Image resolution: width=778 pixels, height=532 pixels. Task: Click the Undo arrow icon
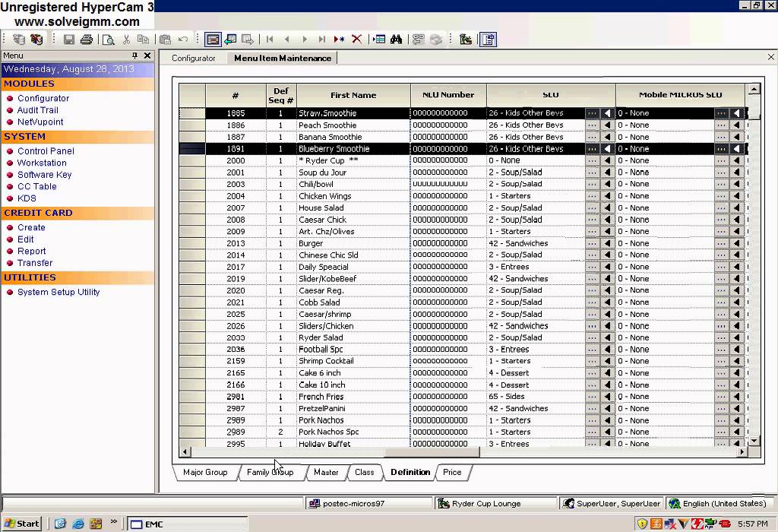[183, 40]
